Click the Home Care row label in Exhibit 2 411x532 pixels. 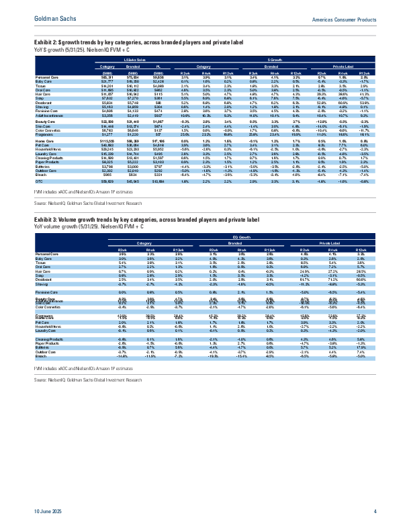click(x=44, y=141)
